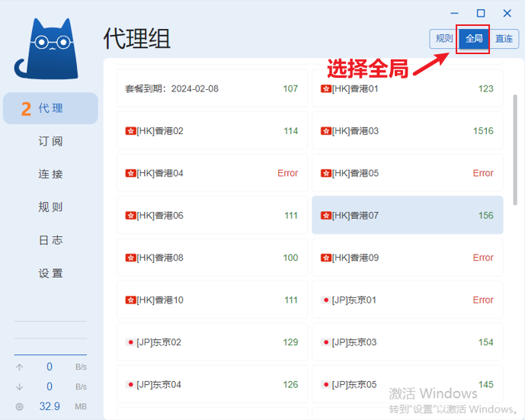Open the 连接 connections page

tap(50, 175)
